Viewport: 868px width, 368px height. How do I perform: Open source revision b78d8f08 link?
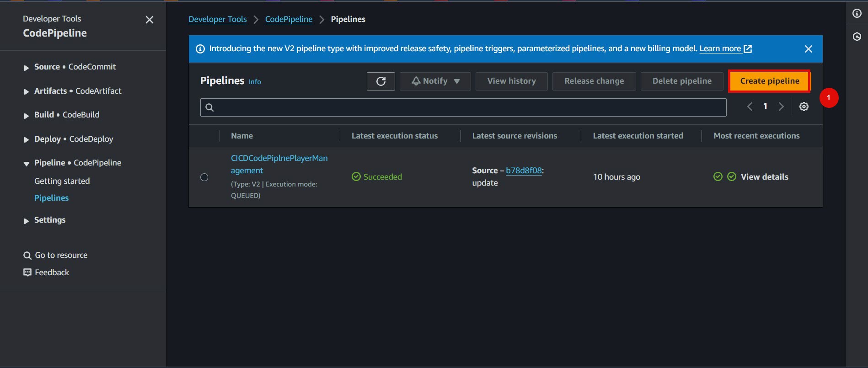coord(524,171)
